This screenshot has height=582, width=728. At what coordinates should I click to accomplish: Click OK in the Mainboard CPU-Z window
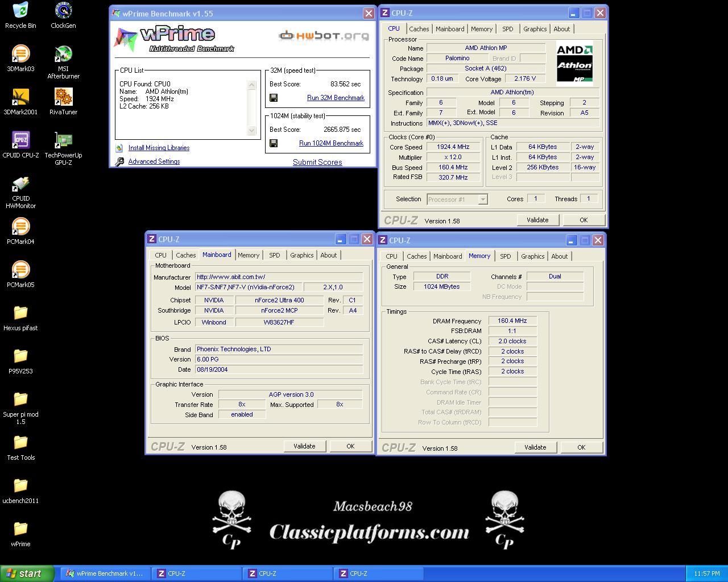click(350, 446)
